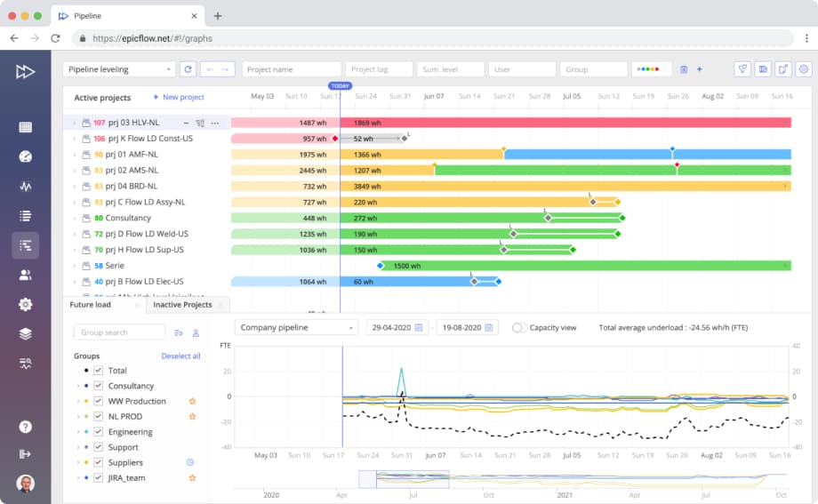818x504 pixels.
Task: Click the star icon next to WW Production
Action: point(191,402)
